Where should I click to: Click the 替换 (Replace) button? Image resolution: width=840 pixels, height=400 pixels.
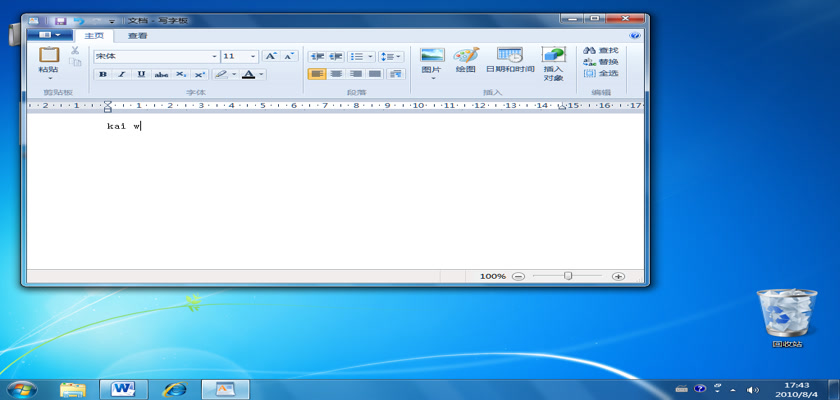[601, 62]
